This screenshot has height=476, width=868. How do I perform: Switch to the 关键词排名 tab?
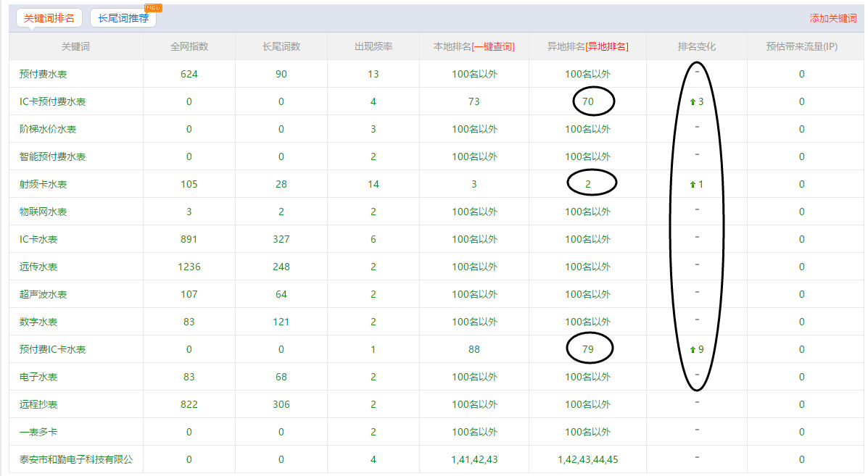(49, 18)
